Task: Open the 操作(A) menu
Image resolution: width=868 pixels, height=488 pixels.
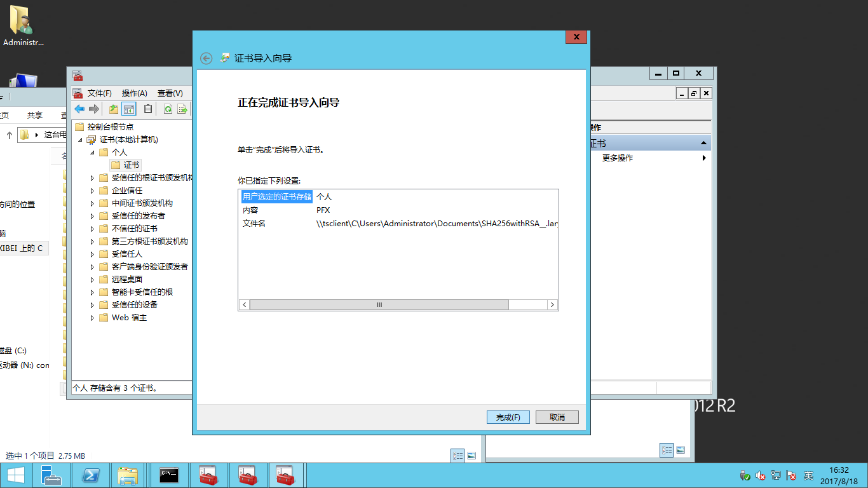Action: tap(134, 93)
